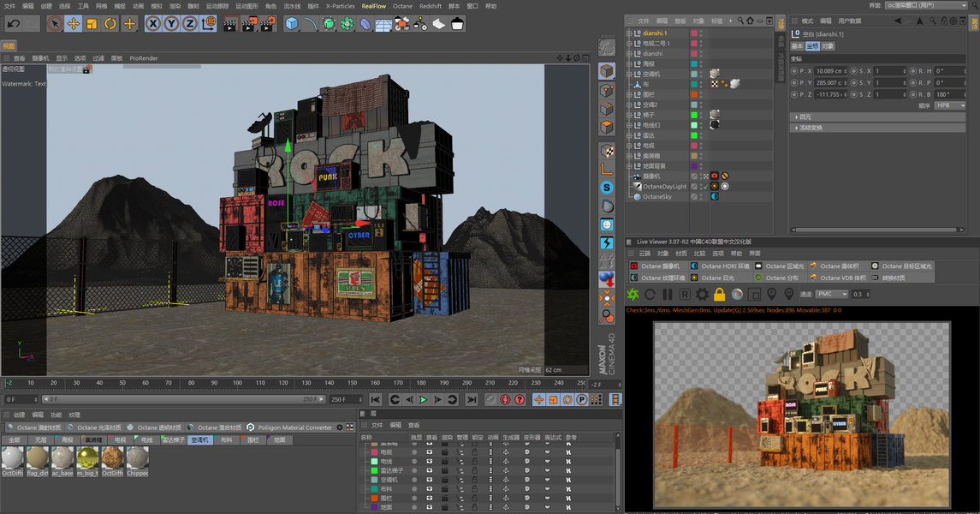
Task: Add Octane HDRI 环境
Action: pyautogui.click(x=720, y=266)
